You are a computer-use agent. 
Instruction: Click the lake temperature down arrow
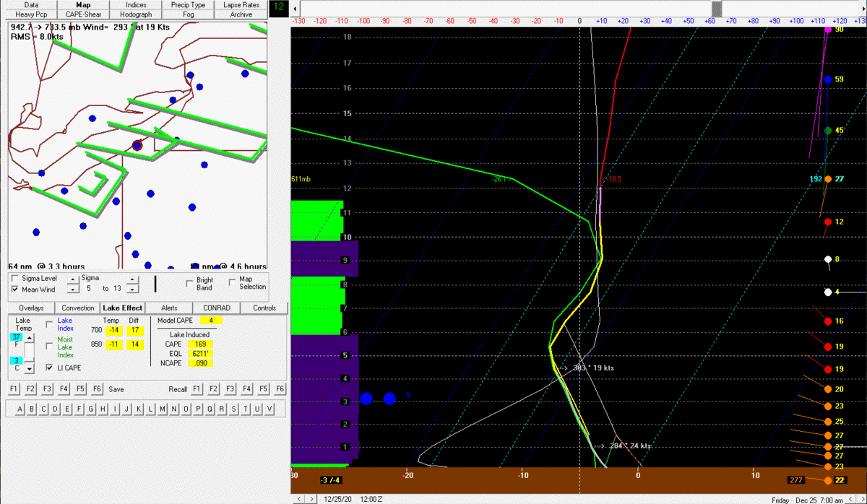[x=29, y=369]
